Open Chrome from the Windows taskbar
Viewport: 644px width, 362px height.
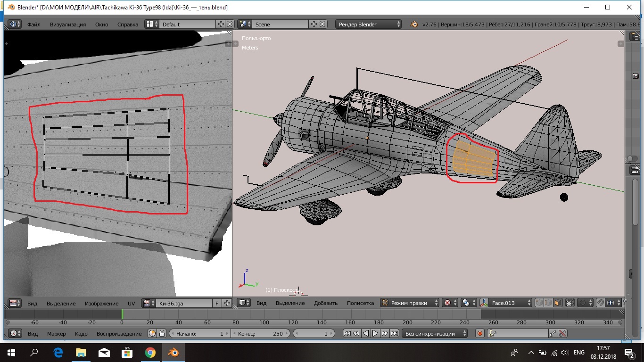150,353
